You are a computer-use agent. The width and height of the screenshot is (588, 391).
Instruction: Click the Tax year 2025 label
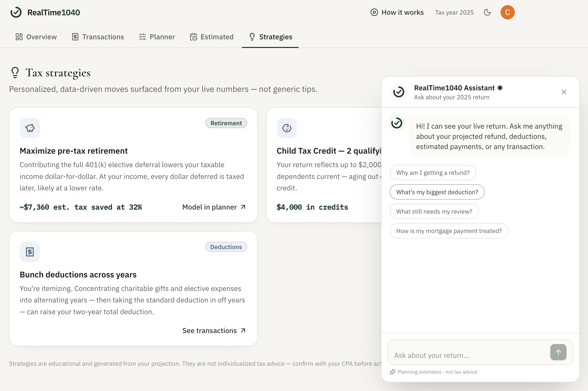pyautogui.click(x=454, y=12)
